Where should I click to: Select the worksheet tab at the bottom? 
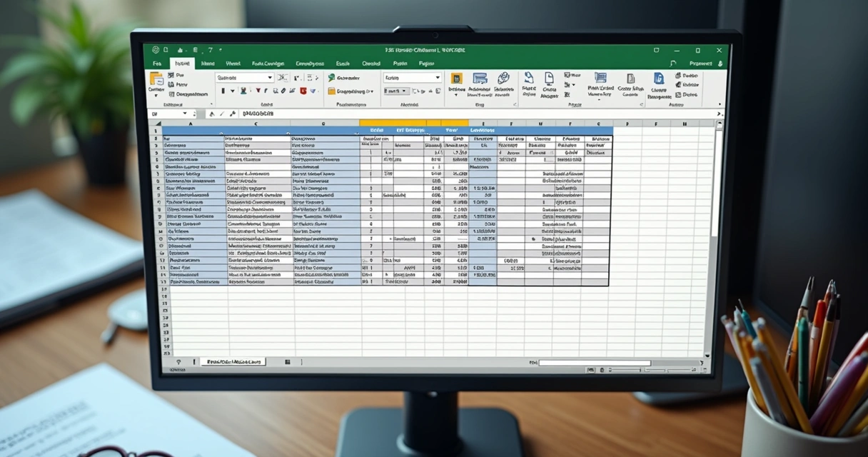232,362
